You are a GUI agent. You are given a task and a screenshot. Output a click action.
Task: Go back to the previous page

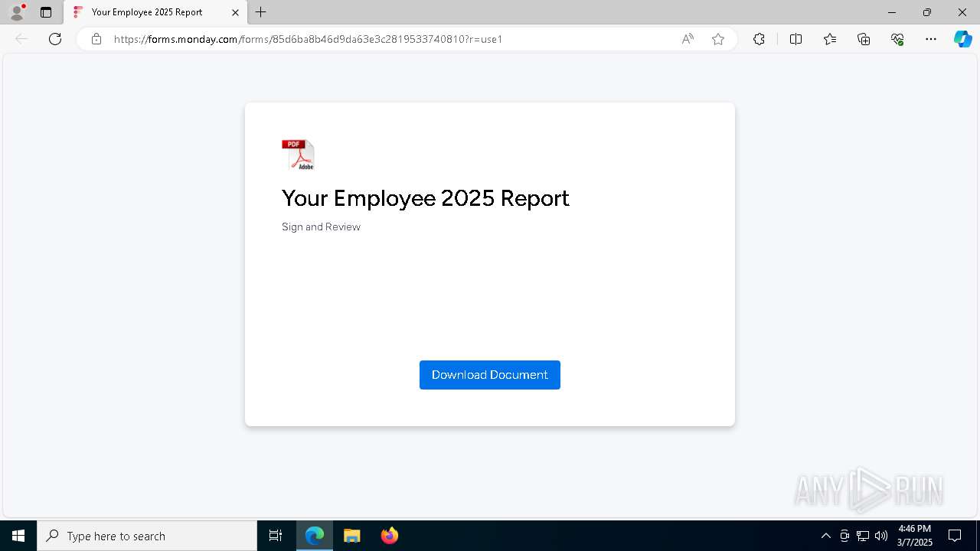(x=21, y=39)
